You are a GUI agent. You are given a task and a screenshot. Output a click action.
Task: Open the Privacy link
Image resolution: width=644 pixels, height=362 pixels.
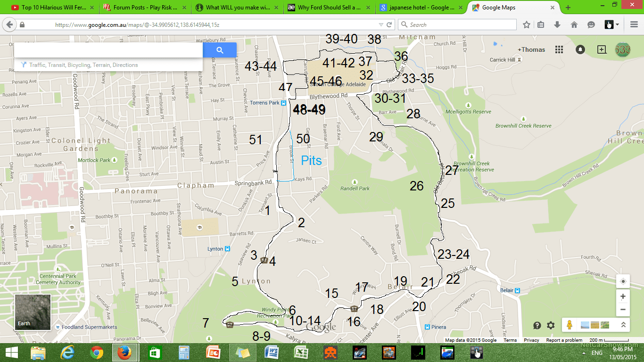coord(531,340)
